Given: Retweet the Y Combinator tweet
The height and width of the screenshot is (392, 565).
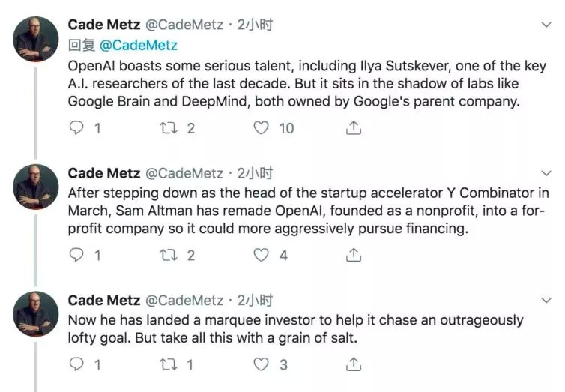Looking at the screenshot, I should click(x=169, y=256).
